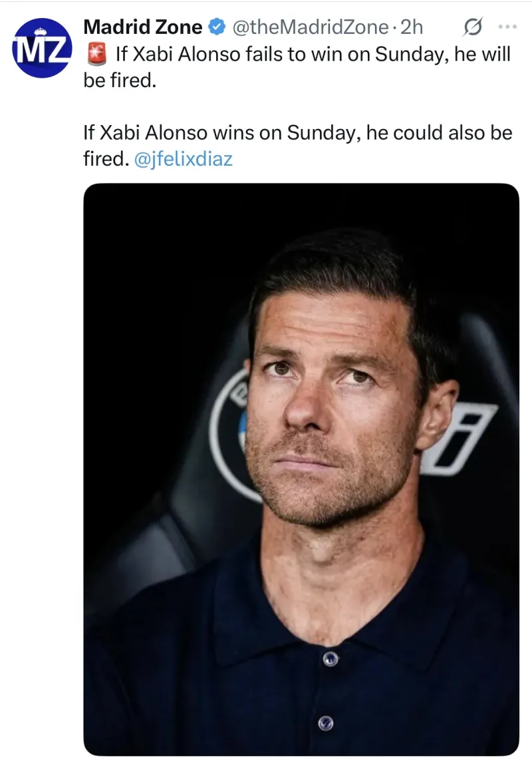Click the blue verified badge
The width and height of the screenshot is (532, 762).
tap(217, 27)
